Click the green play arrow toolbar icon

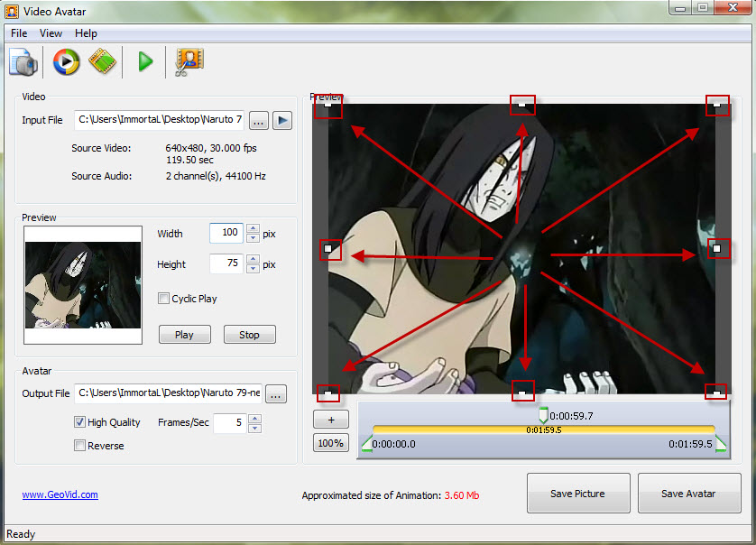(145, 61)
